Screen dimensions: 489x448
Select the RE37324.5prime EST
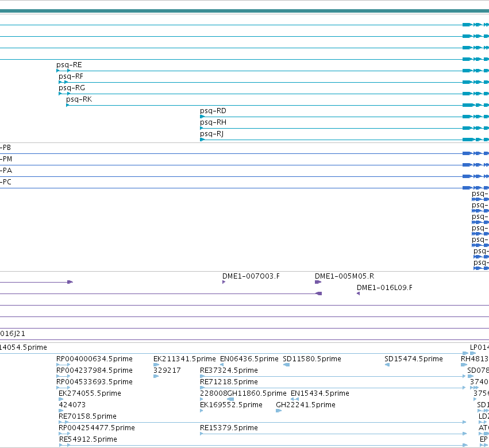229,370
